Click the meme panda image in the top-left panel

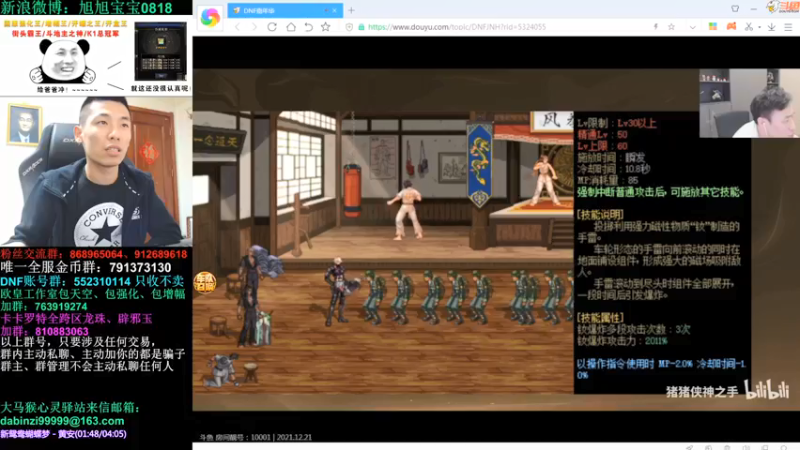click(x=64, y=62)
